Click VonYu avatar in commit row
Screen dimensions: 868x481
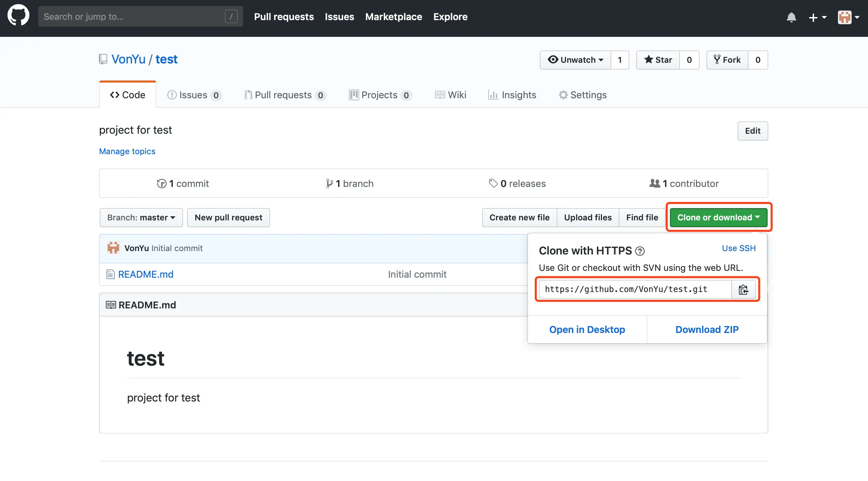coord(113,248)
